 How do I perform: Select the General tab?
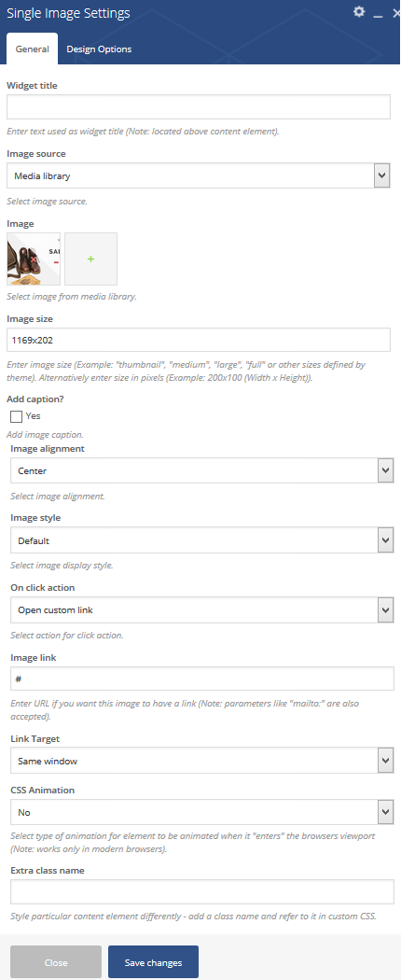point(33,49)
